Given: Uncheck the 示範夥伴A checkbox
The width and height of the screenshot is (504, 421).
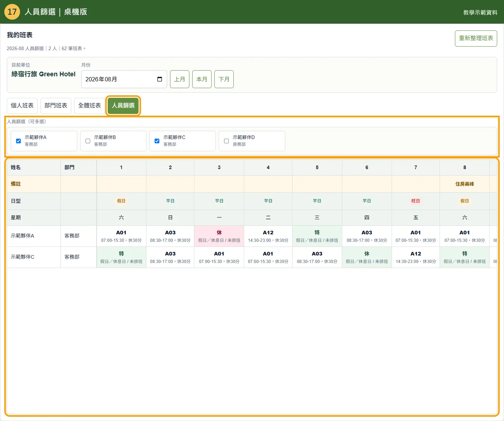Looking at the screenshot, I should [18, 141].
